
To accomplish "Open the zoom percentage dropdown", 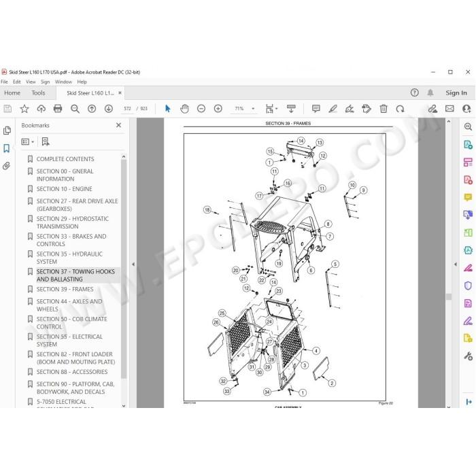I will [253, 108].
